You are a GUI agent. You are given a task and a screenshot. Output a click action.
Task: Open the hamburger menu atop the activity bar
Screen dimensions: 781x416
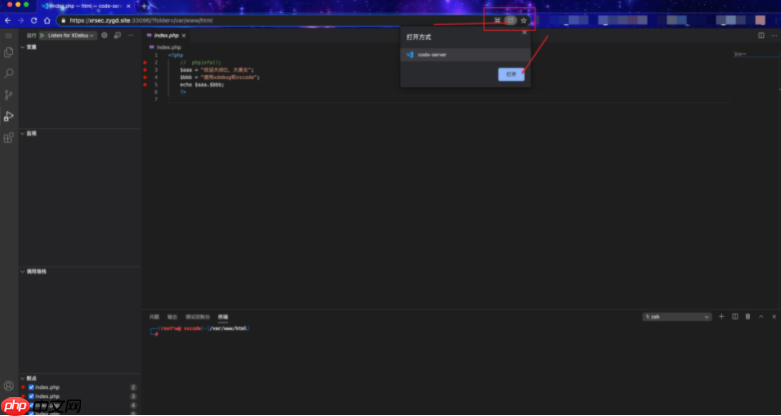pyautogui.click(x=8, y=36)
